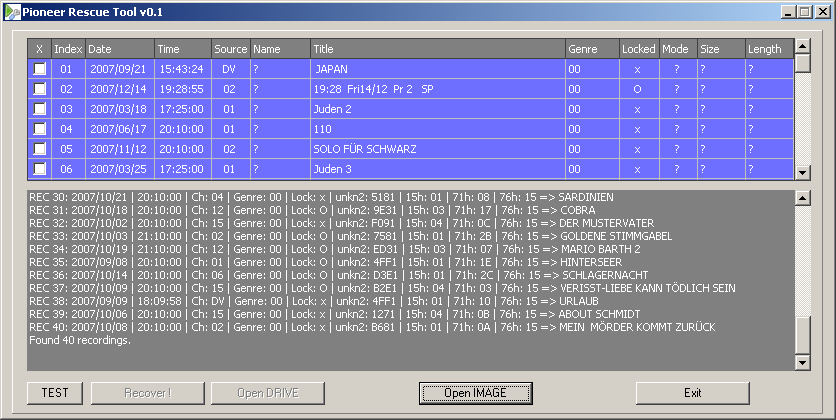The image size is (836, 420).
Task: Click log line REC 30 SARDINIEN
Action: [x=321, y=197]
